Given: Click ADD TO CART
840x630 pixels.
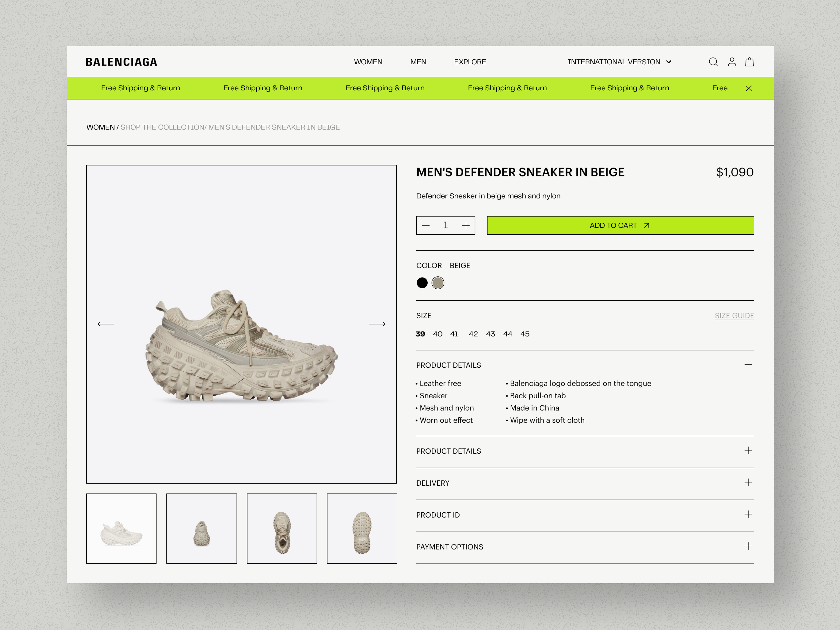Looking at the screenshot, I should click(x=620, y=225).
